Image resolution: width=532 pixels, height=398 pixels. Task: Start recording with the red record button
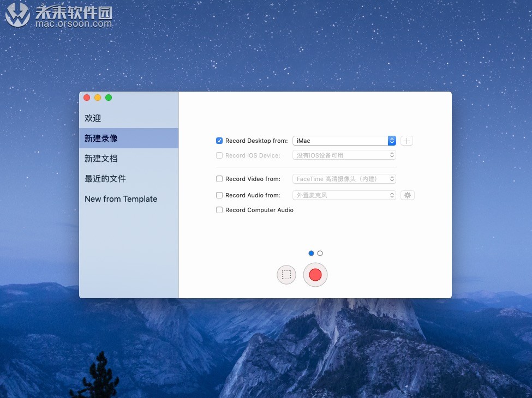pyautogui.click(x=315, y=275)
